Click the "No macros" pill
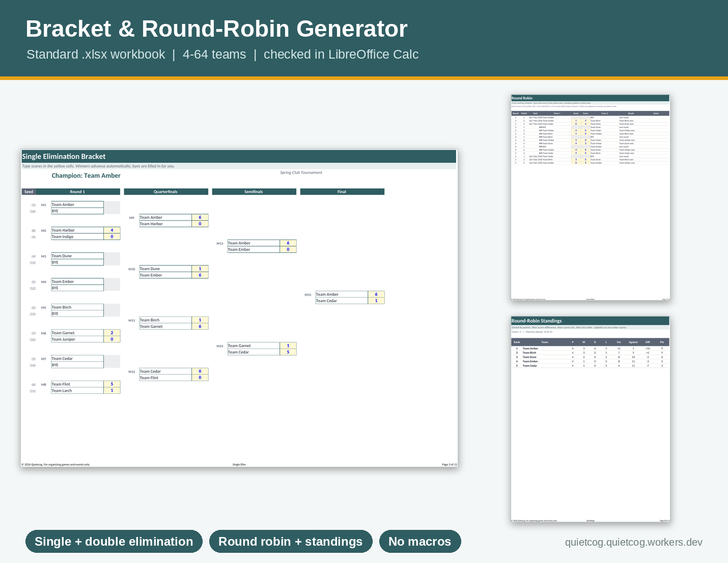728x563 pixels. click(x=420, y=542)
